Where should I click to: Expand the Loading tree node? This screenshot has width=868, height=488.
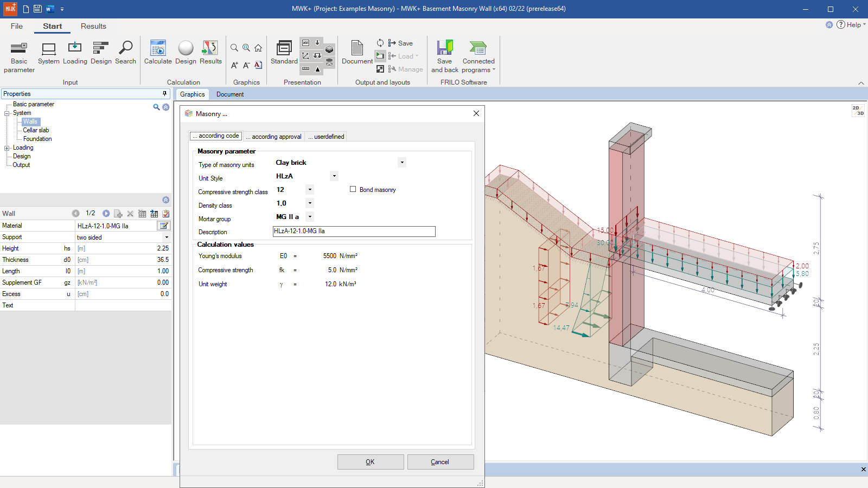click(7, 148)
